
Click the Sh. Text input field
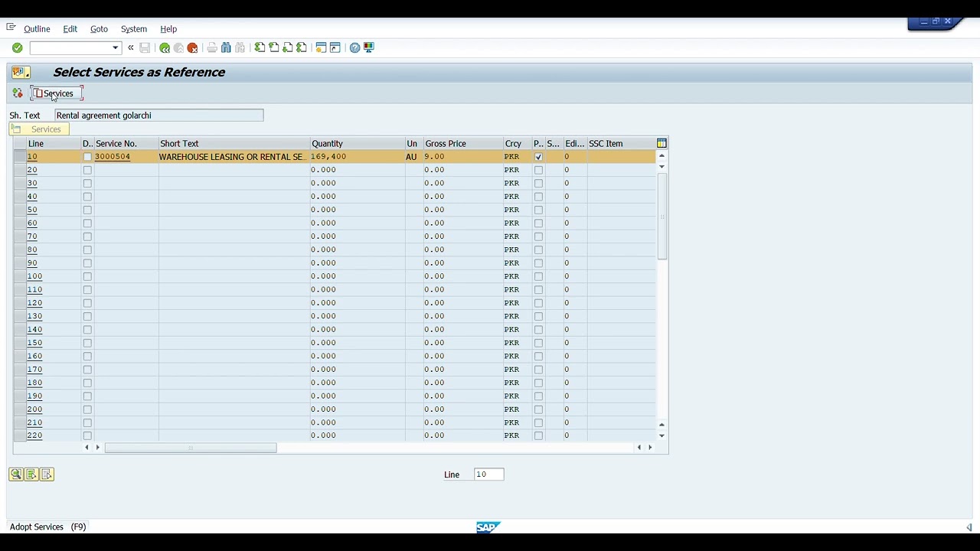pyautogui.click(x=159, y=116)
